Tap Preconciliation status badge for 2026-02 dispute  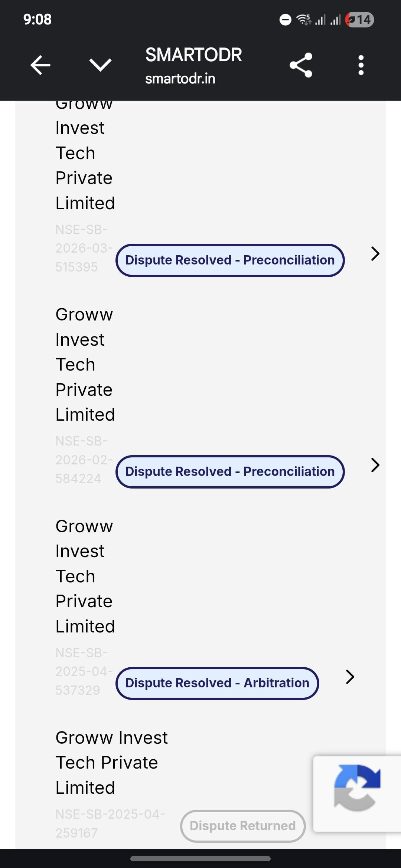pyautogui.click(x=230, y=472)
